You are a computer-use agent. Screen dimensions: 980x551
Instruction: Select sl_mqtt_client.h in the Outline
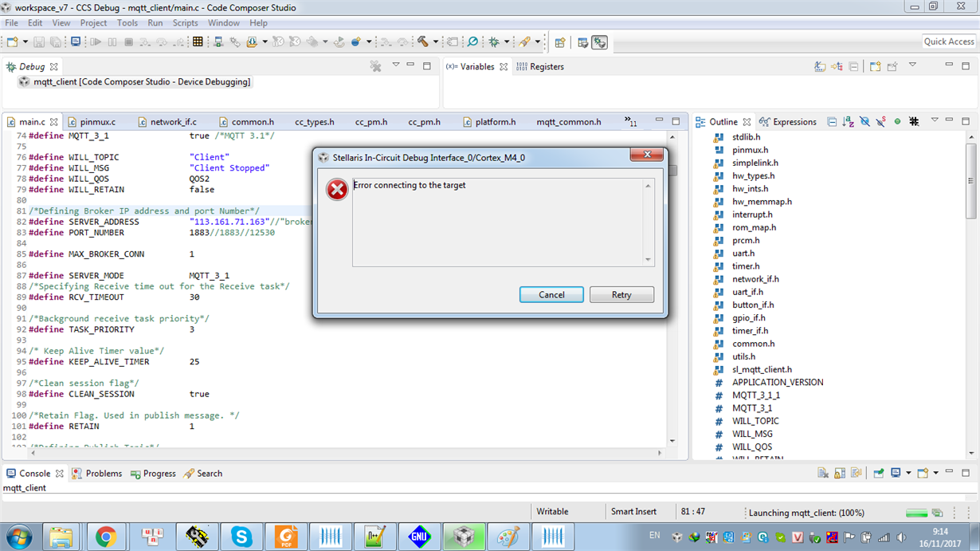762,369
